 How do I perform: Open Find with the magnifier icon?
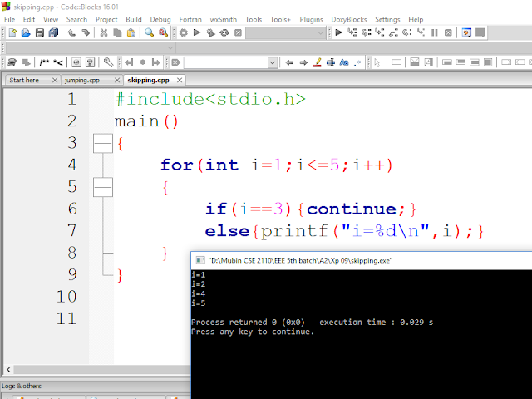(150, 32)
